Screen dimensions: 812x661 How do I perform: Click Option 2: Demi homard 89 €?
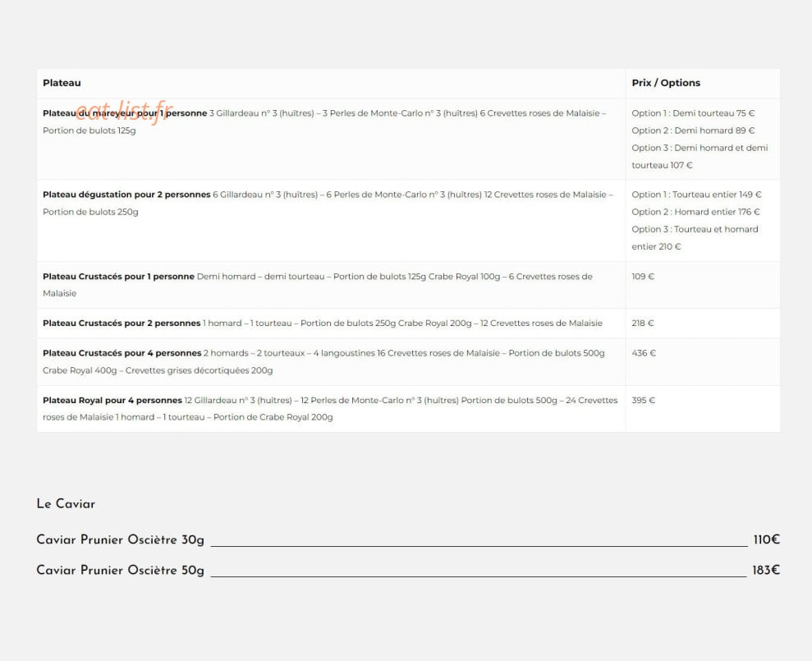[x=693, y=131]
